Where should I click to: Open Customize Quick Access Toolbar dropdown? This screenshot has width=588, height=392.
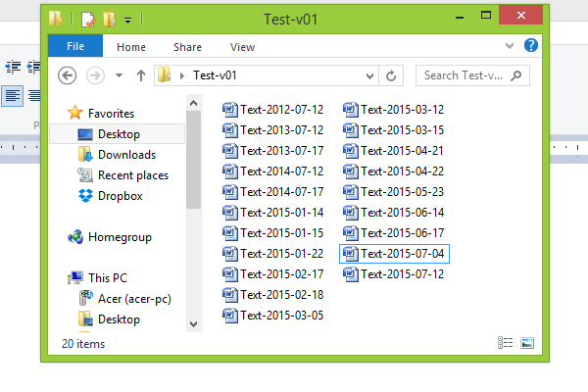point(127,21)
